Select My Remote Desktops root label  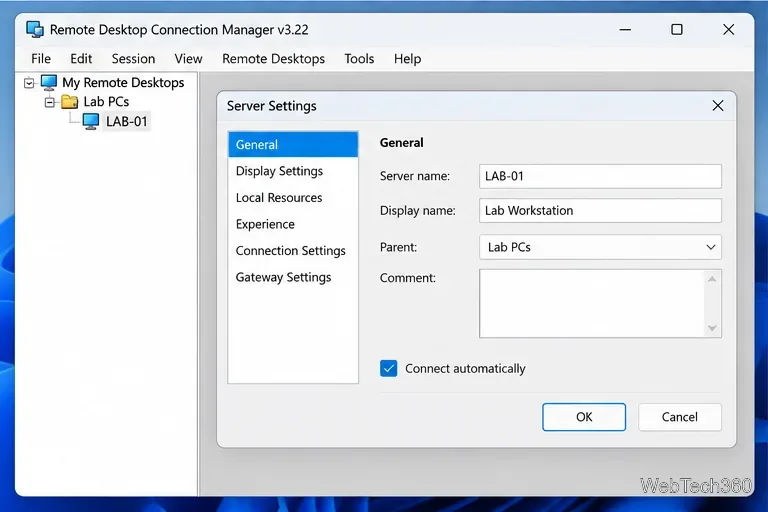coord(123,82)
